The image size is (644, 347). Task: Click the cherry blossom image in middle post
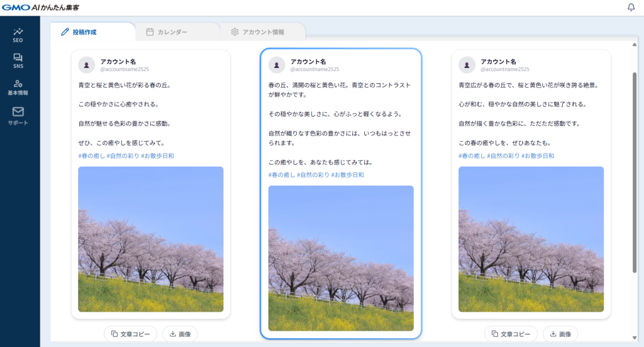(341, 258)
